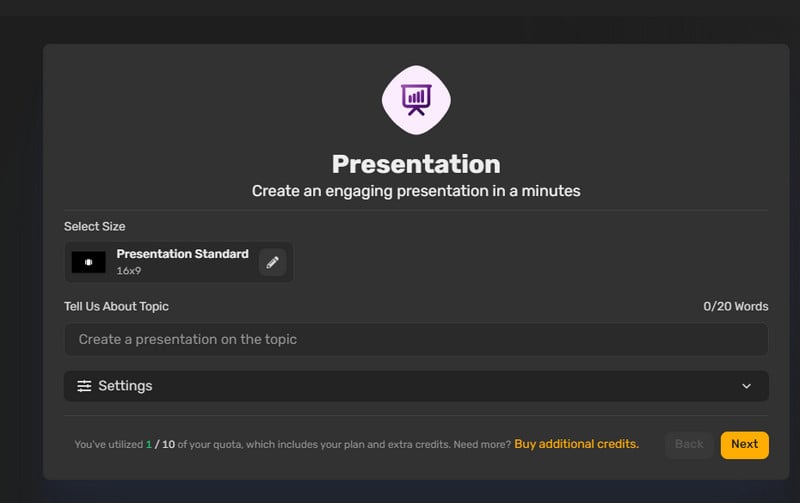This screenshot has height=503, width=800.
Task: Edit presentation size with pencil icon
Action: tap(272, 262)
